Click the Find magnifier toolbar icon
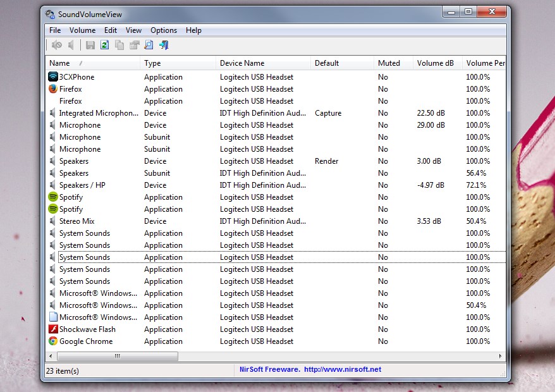The image size is (555, 392). [149, 45]
